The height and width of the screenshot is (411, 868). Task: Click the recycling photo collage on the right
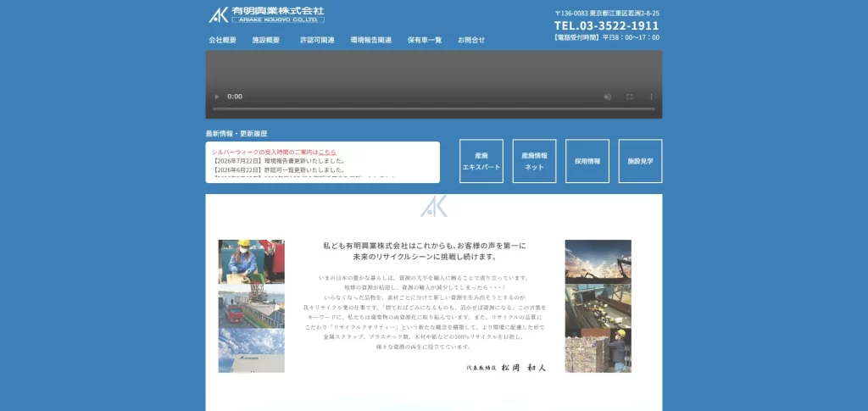(x=598, y=306)
